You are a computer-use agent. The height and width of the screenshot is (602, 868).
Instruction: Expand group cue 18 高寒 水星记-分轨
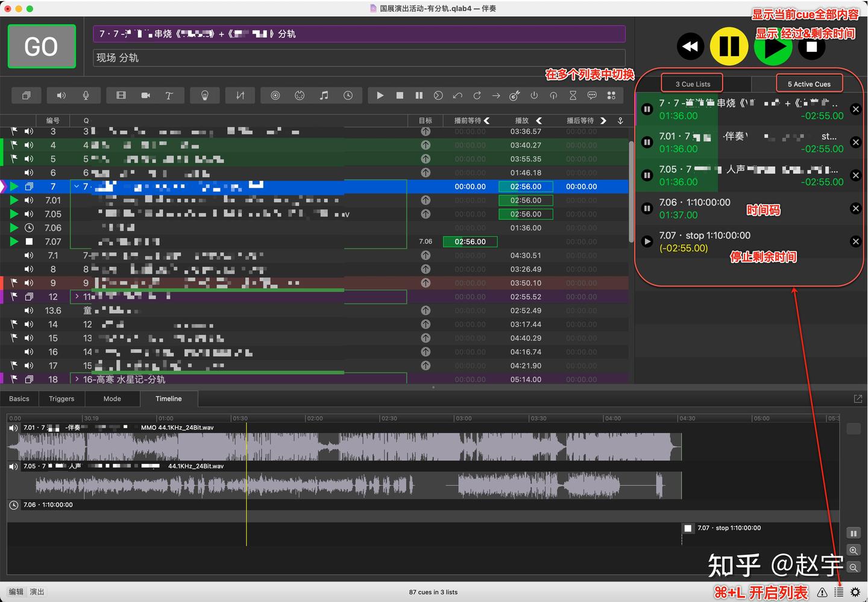click(x=77, y=379)
